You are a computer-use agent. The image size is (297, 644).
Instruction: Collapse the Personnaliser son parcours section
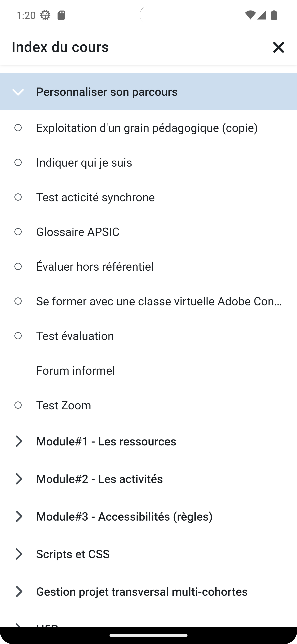(x=18, y=92)
